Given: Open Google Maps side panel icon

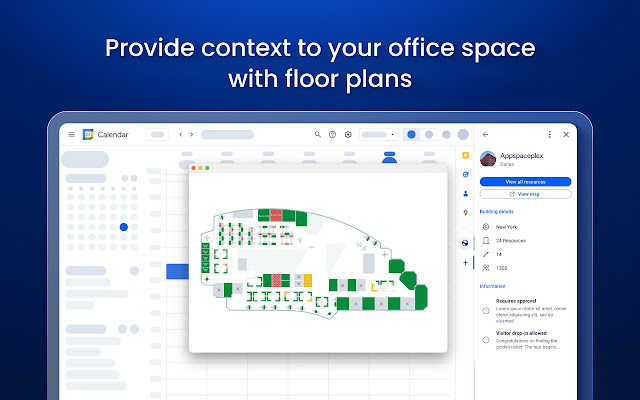Looking at the screenshot, I should click(465, 213).
